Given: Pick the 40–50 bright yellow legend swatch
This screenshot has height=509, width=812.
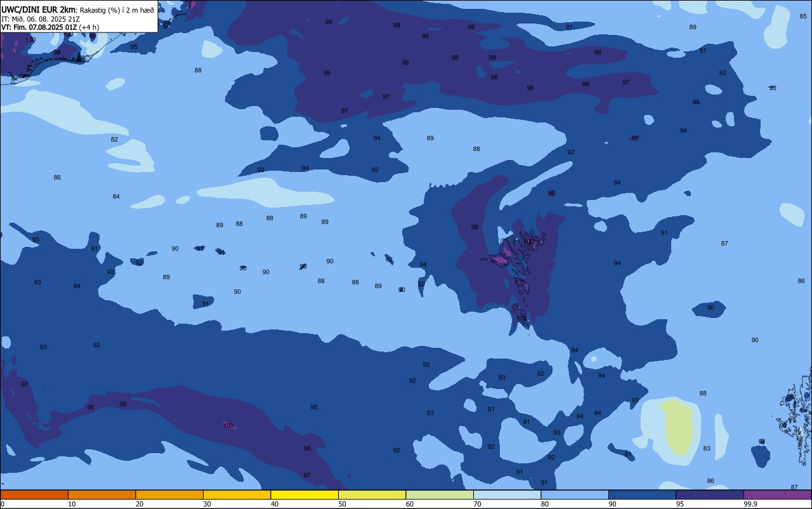Looking at the screenshot, I should click(x=304, y=494).
